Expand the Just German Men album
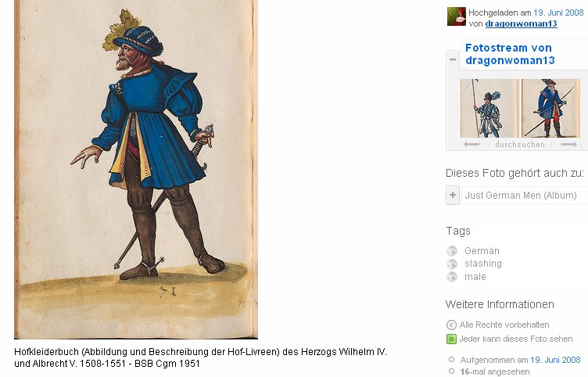This screenshot has height=377, width=588. click(x=453, y=195)
